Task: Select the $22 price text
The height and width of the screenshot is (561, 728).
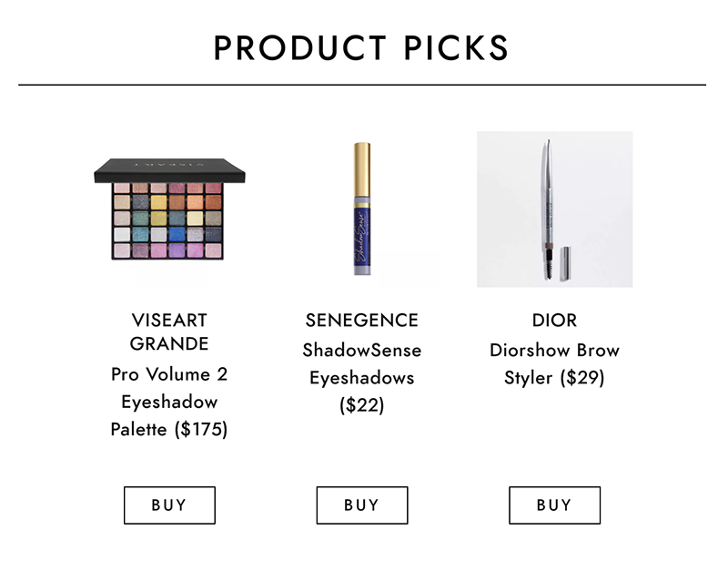Action: pos(361,405)
